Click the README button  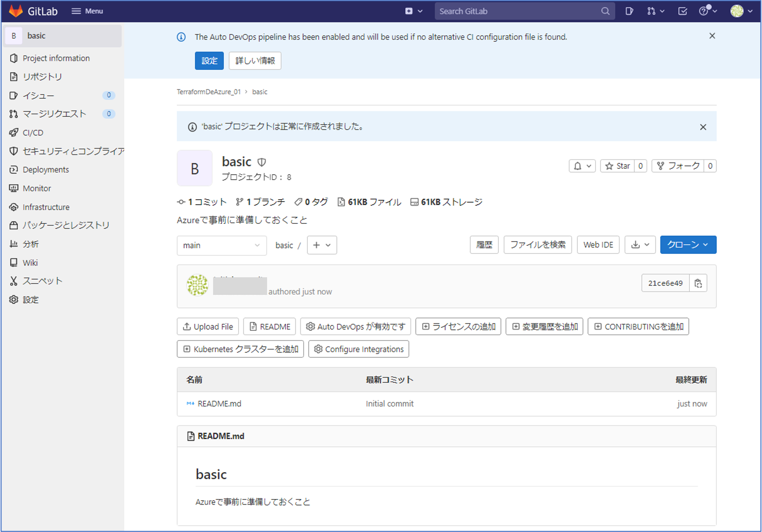(270, 327)
